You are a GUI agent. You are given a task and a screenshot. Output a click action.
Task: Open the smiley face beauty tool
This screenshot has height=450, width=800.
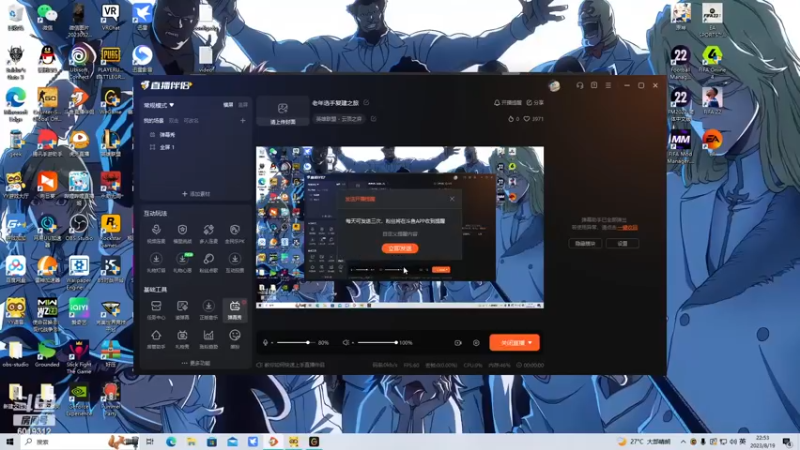click(235, 339)
